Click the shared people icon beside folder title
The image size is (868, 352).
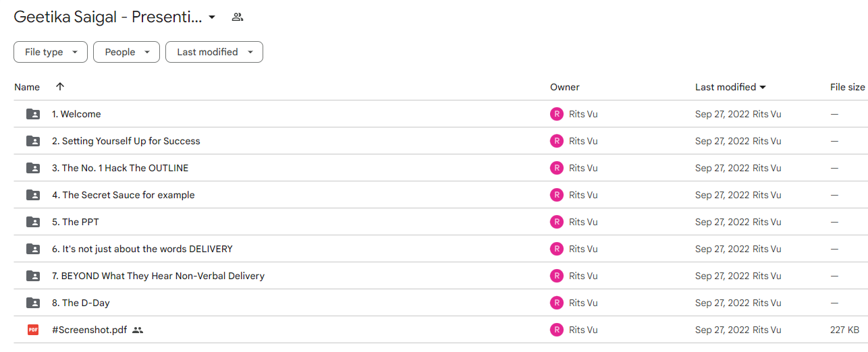pos(237,17)
